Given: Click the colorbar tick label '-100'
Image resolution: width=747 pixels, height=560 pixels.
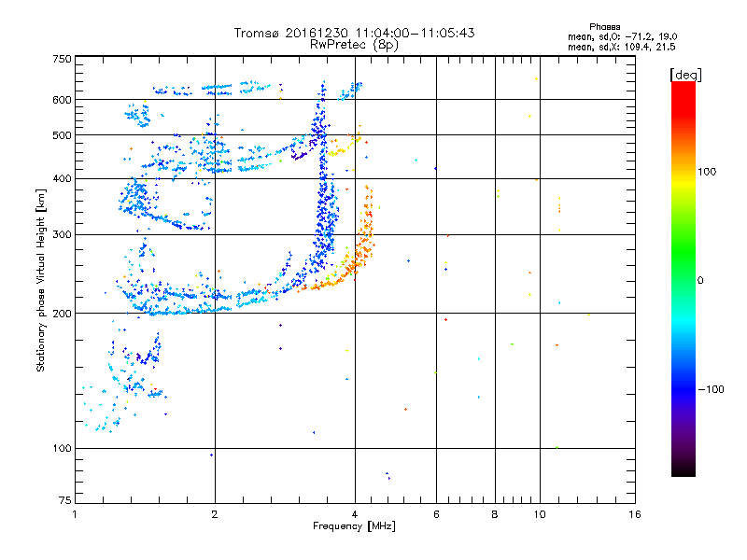Looking at the screenshot, I should coord(712,389).
